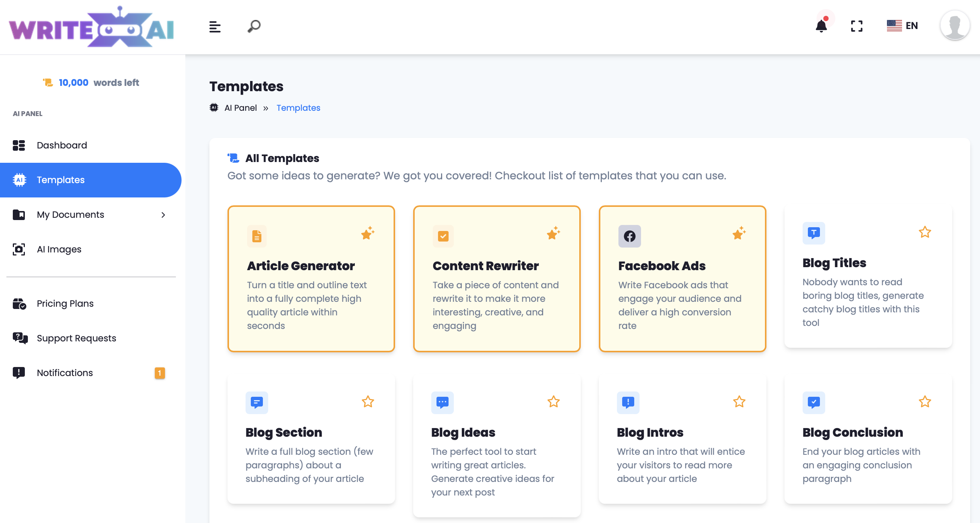Click the Article Generator document icon
This screenshot has height=523, width=980.
click(x=257, y=236)
